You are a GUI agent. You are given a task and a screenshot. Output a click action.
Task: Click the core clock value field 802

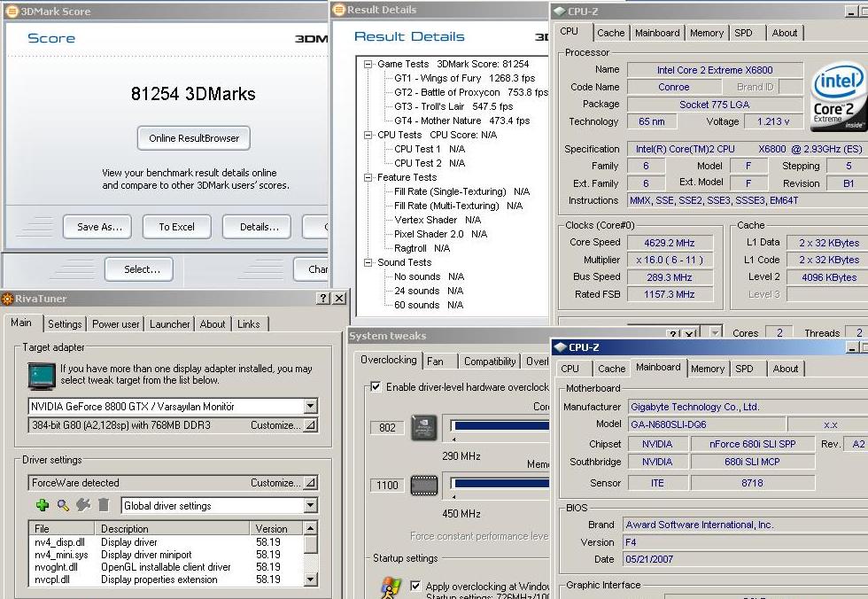click(387, 428)
